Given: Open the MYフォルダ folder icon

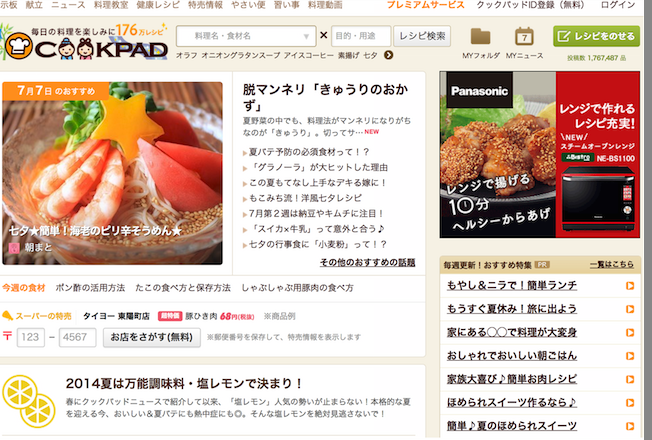Looking at the screenshot, I should pos(480,37).
